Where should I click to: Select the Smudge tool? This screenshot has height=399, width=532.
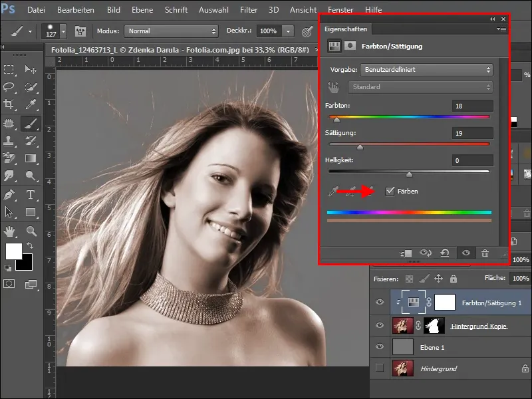(9, 176)
